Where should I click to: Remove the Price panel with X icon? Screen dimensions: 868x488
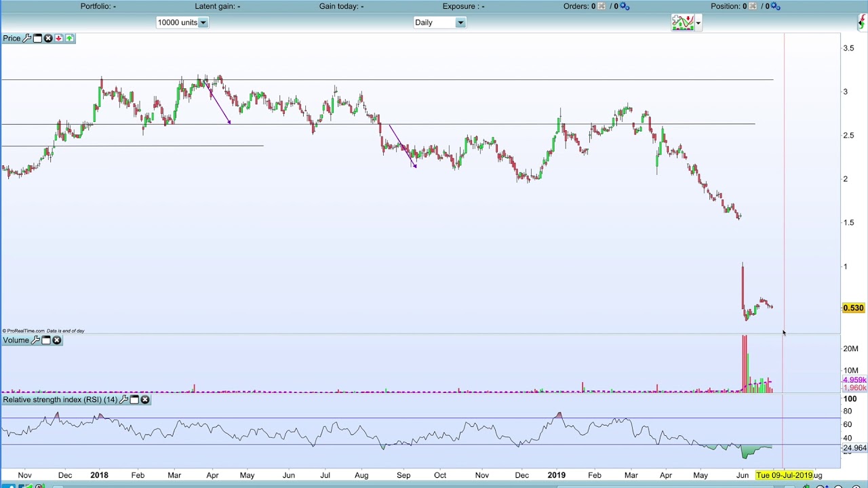click(48, 39)
